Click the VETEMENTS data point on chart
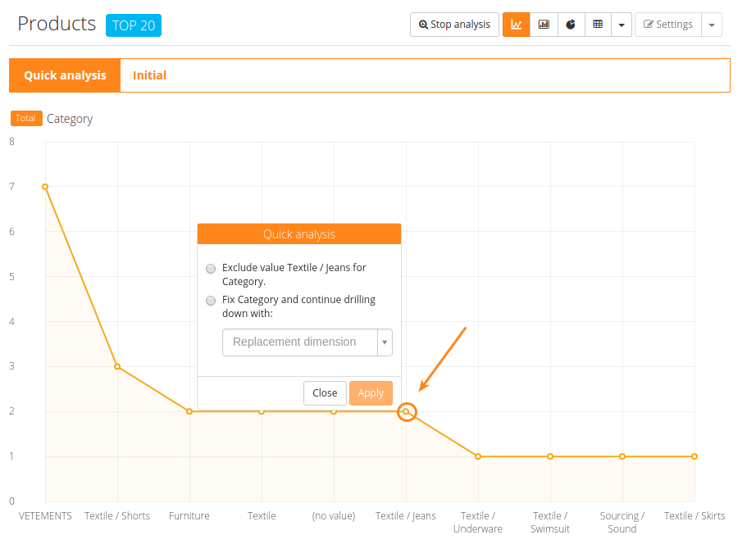756x544 pixels. (45, 187)
